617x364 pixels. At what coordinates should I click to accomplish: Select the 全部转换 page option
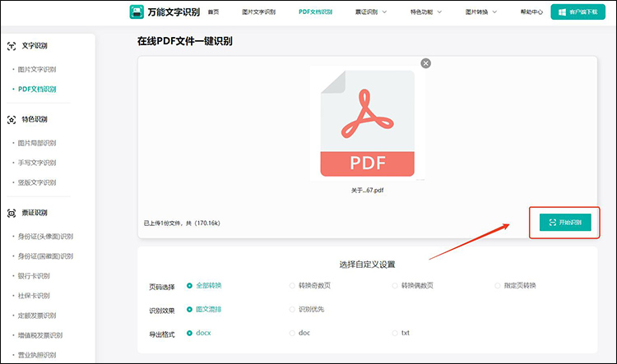[204, 285]
